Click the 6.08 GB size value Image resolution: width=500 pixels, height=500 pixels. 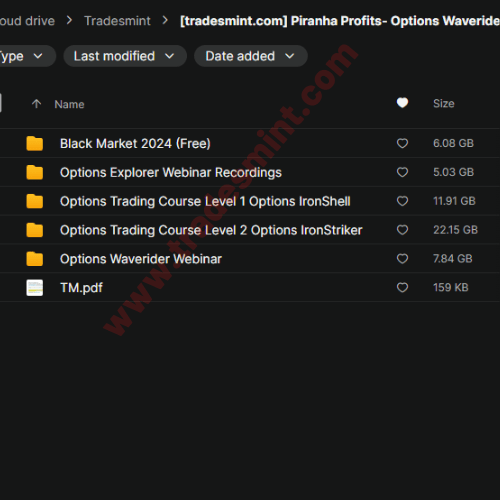[453, 143]
